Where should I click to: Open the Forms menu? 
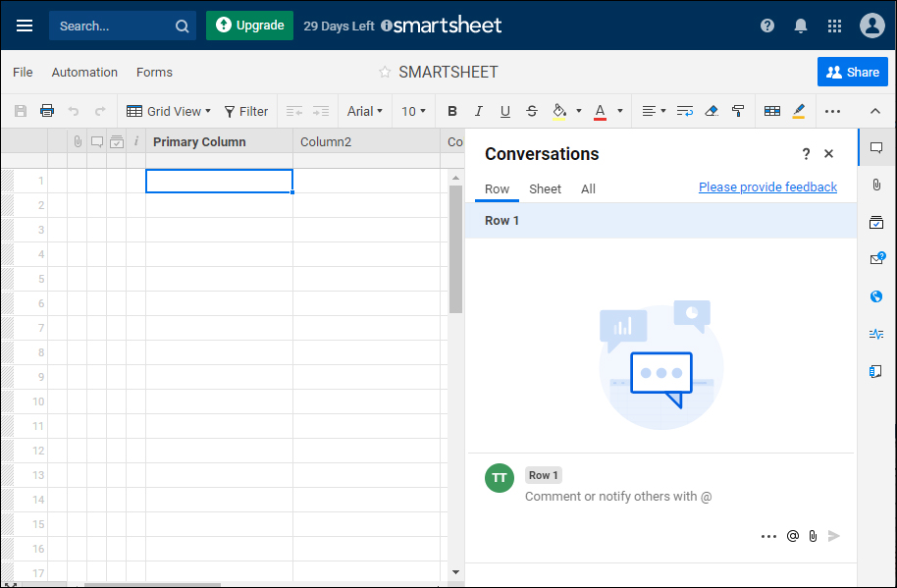coord(154,72)
